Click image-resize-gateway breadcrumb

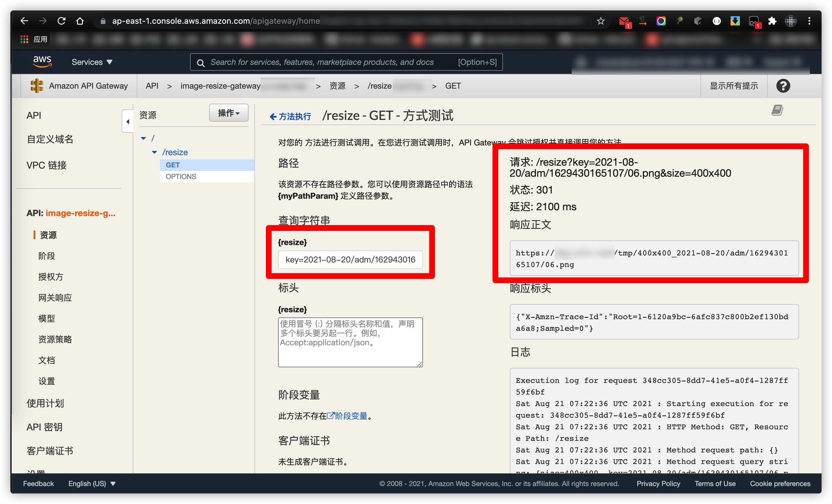[220, 86]
